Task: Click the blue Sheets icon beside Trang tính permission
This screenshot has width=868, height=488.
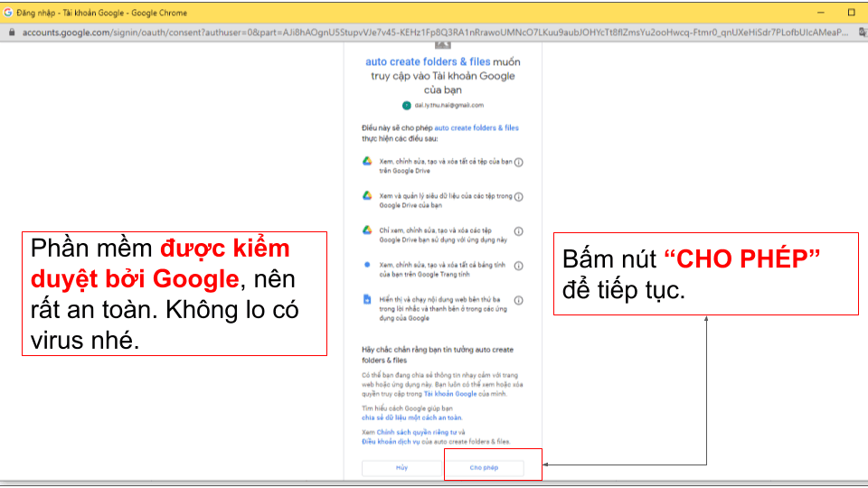Action: [x=368, y=265]
